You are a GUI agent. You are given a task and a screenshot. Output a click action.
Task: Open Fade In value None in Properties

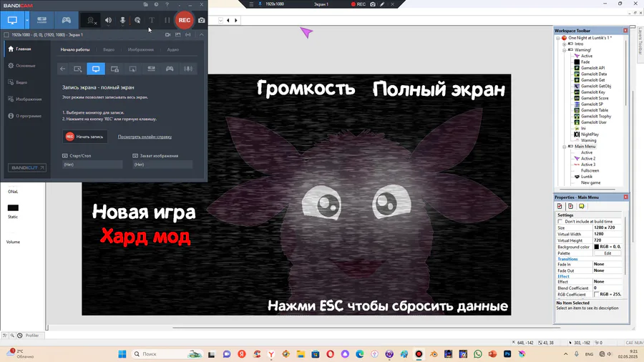[608, 264]
